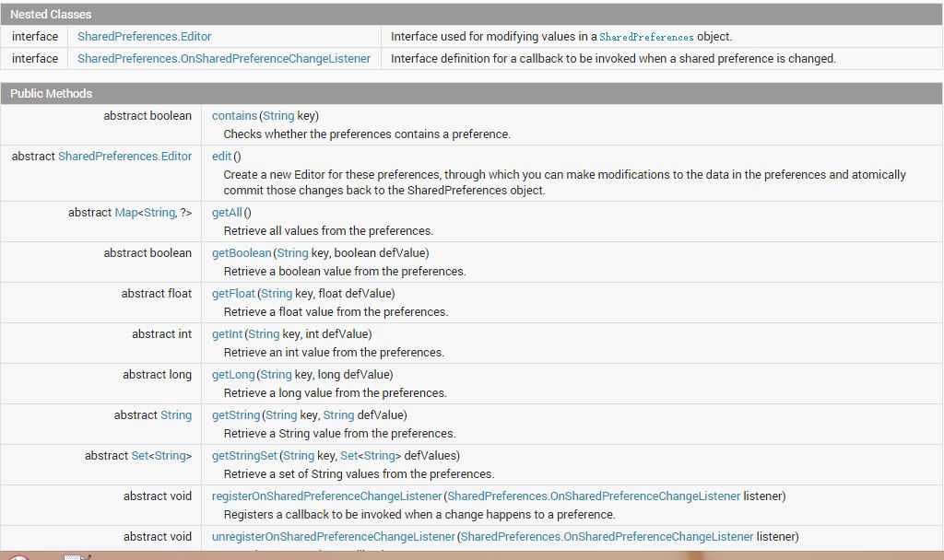Follow the monospace SharedPreferences link in Editor description
The image size is (944, 560).
[x=646, y=37]
